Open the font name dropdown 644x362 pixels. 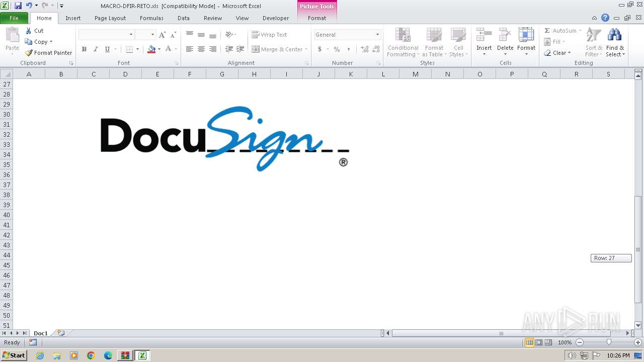(131, 35)
